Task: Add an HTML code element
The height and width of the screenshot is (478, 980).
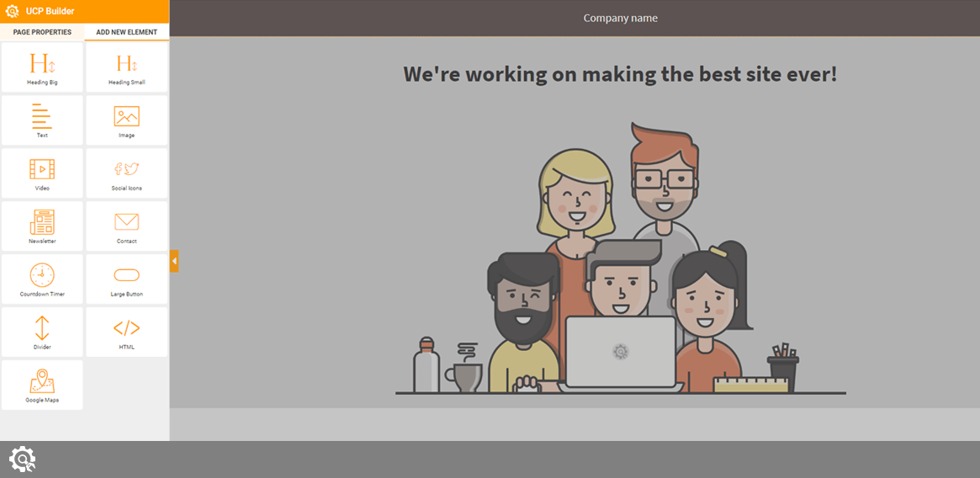Action: click(x=126, y=332)
